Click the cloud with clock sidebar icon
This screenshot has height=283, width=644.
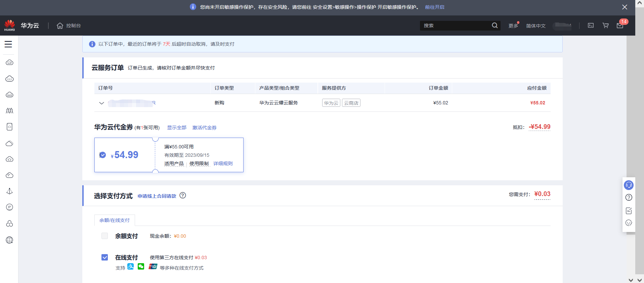9,175
